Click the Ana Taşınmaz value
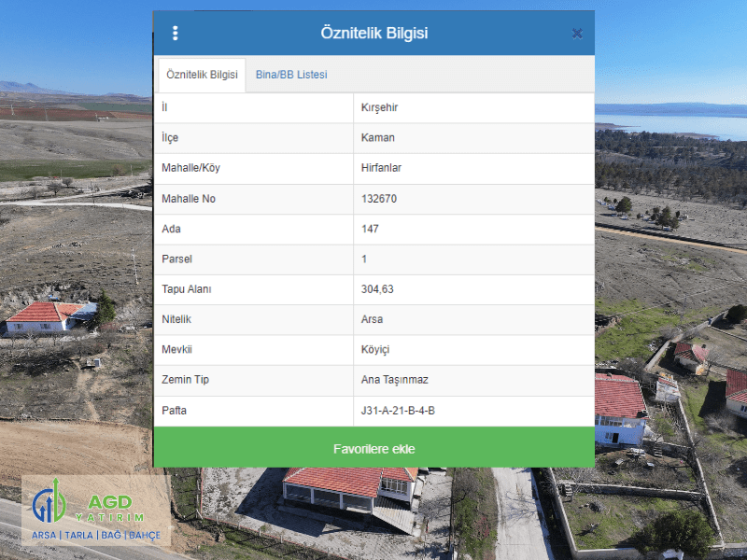This screenshot has height=560, width=747. pyautogui.click(x=394, y=380)
